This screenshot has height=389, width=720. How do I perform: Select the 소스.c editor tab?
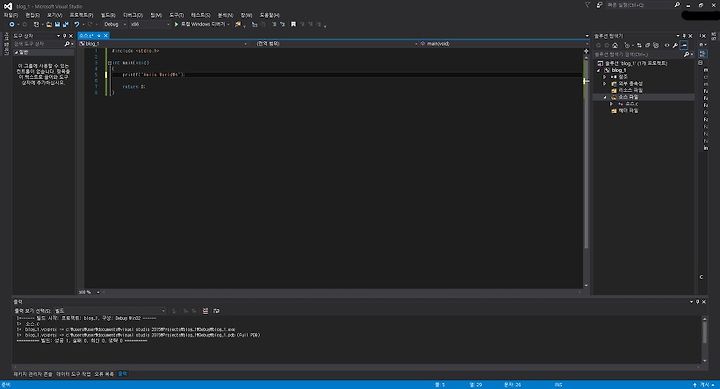(x=86, y=35)
